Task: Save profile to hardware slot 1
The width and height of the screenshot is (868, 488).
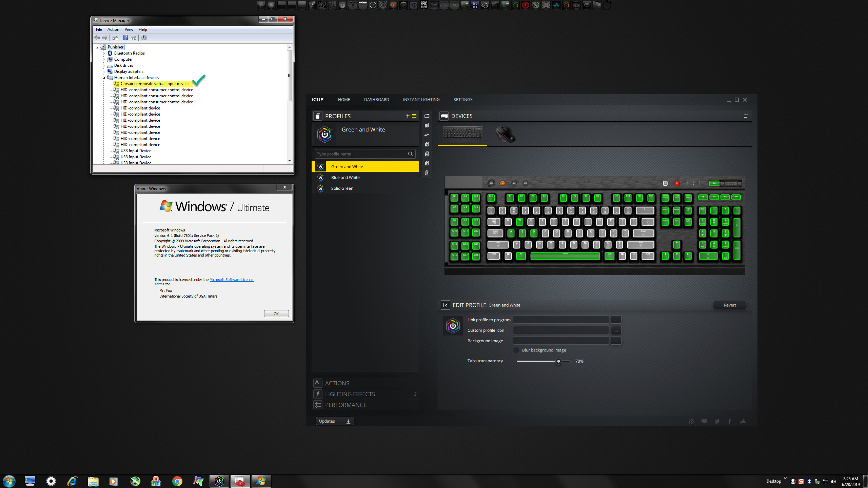Action: (x=427, y=144)
